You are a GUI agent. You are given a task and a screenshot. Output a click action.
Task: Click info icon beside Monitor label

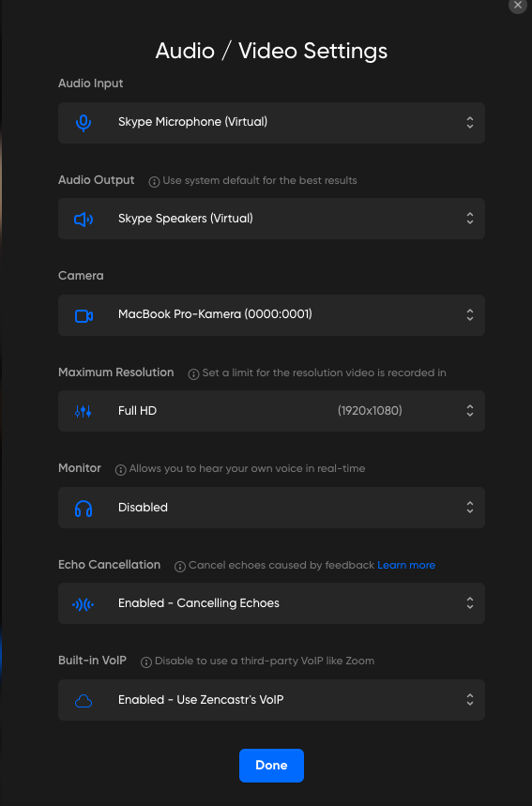120,470
